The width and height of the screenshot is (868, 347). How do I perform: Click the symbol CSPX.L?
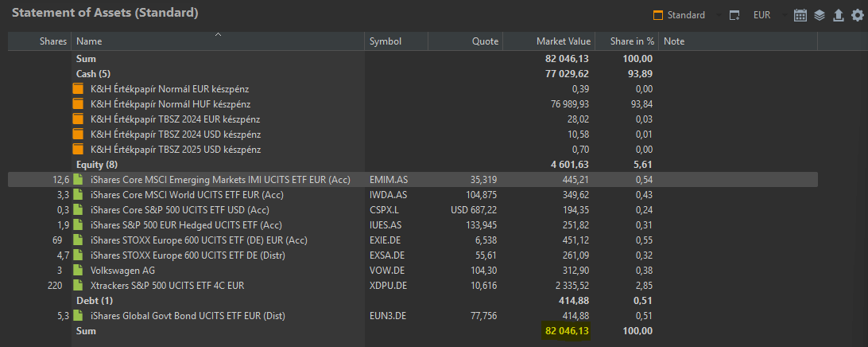click(x=384, y=210)
